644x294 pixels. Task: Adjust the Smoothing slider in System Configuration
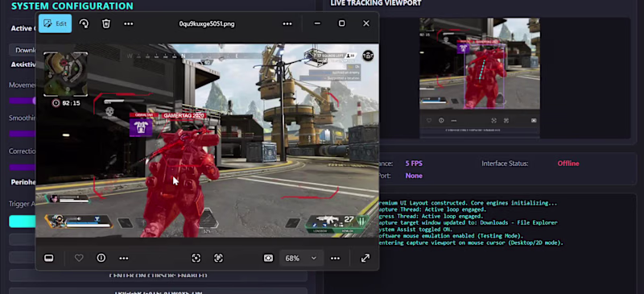(23, 134)
